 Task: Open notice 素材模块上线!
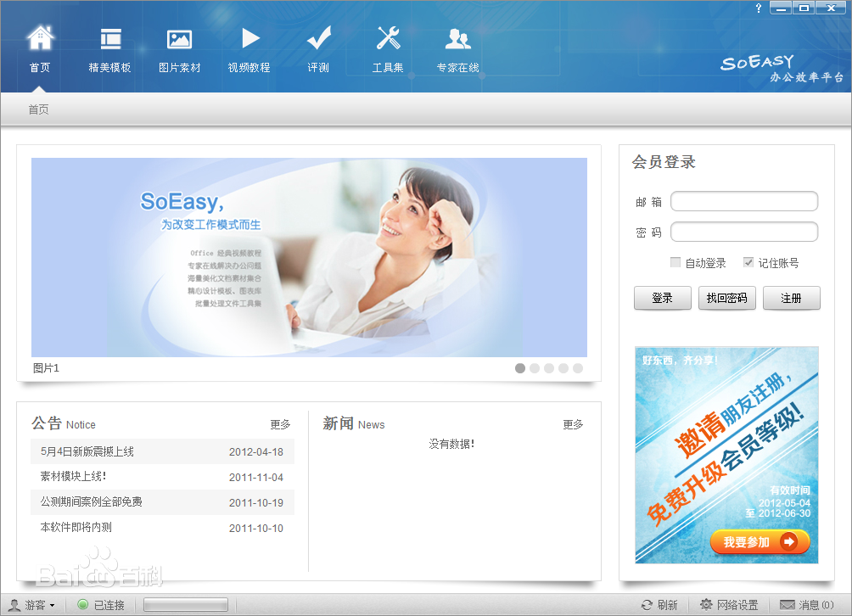pos(73,476)
